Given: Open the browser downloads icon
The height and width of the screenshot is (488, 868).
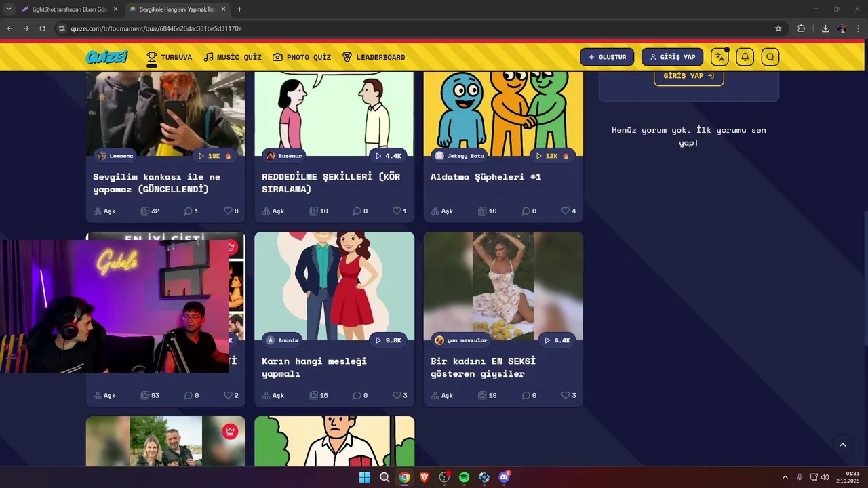Looking at the screenshot, I should [825, 28].
